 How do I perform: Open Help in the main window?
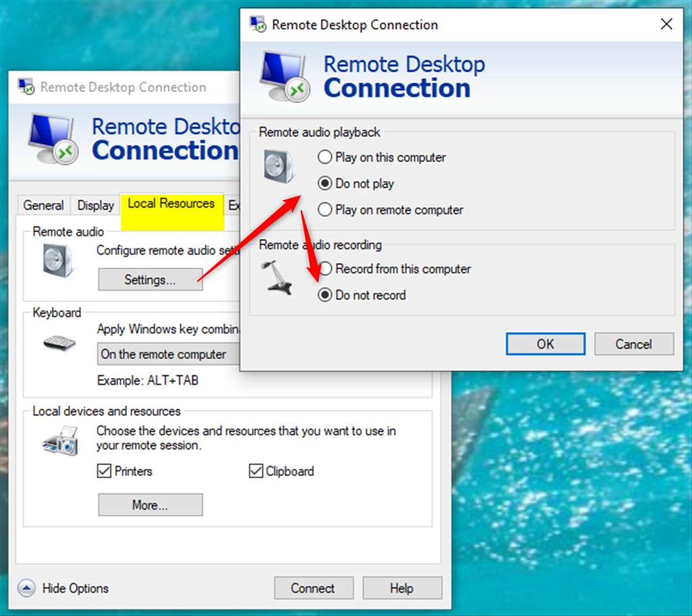point(402,588)
